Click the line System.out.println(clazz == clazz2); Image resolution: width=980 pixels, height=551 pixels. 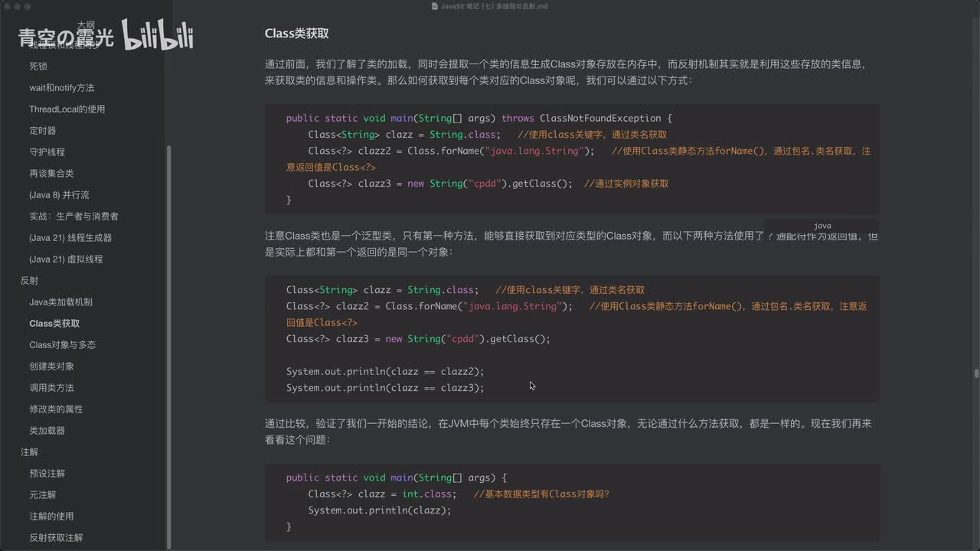click(385, 372)
